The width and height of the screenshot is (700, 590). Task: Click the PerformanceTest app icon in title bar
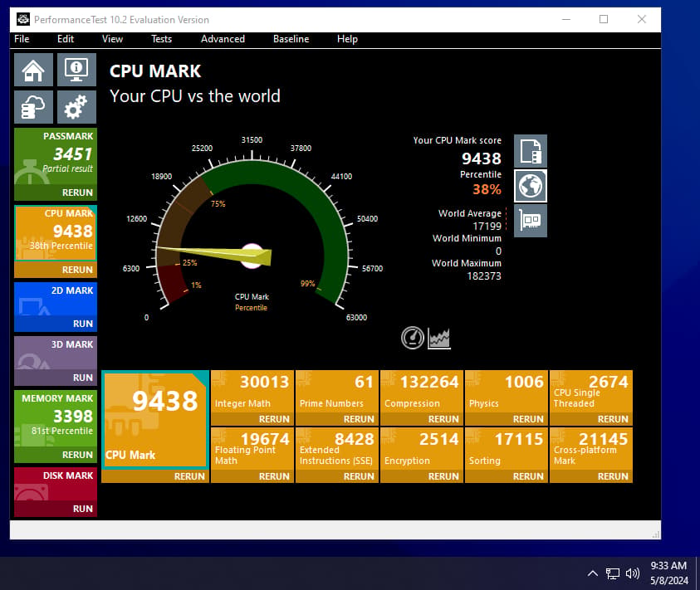(23, 19)
